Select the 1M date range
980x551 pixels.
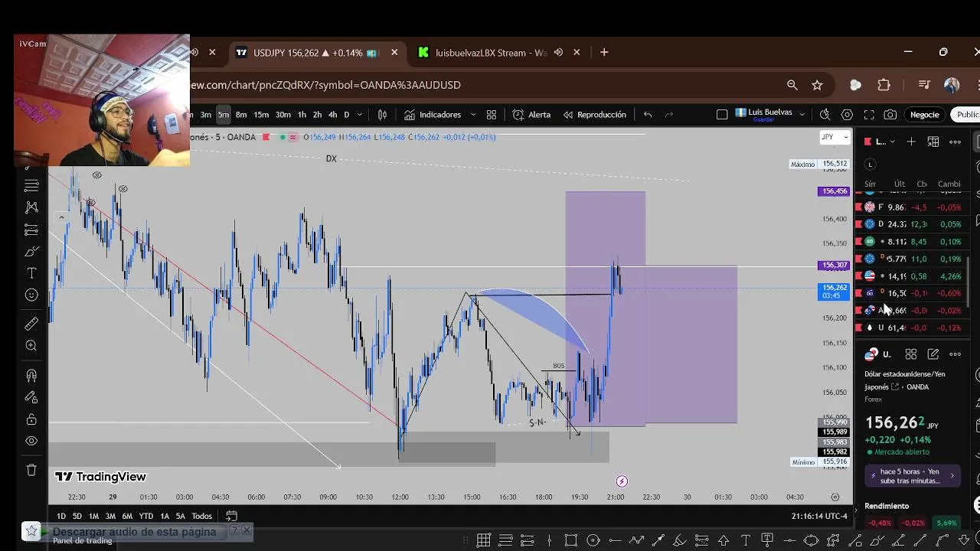(93, 516)
